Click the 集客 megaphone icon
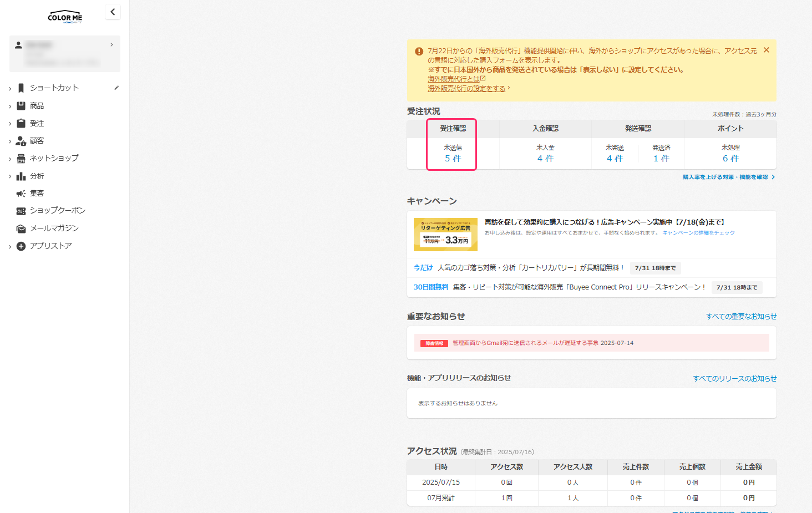This screenshot has width=812, height=513. [22, 193]
